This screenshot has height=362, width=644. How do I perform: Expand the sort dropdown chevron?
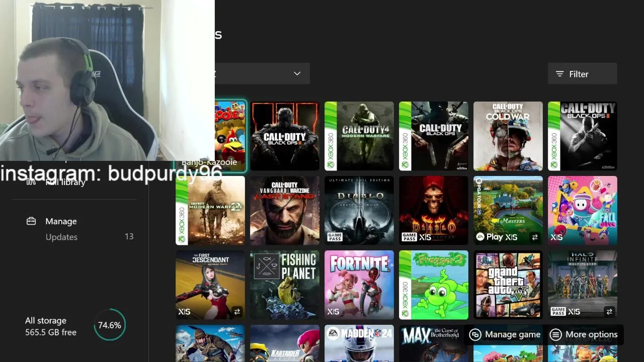297,73
